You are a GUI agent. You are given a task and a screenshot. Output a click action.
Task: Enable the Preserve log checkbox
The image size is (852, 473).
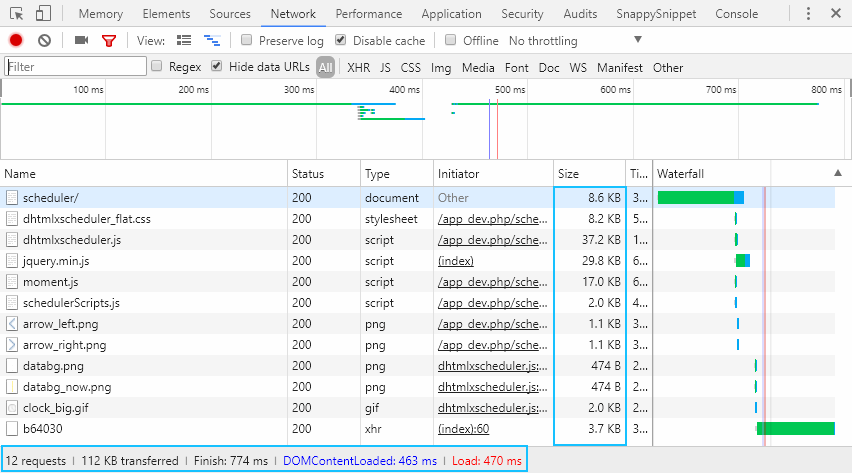click(x=247, y=40)
